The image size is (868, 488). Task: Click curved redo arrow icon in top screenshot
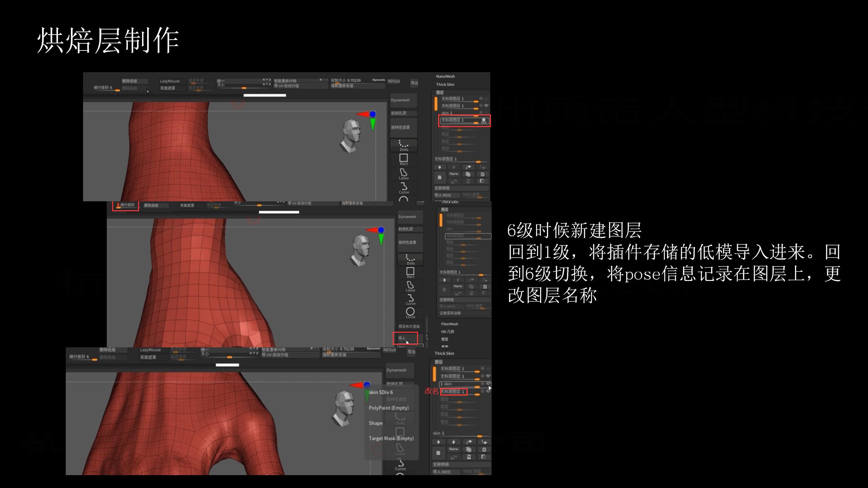(469, 167)
